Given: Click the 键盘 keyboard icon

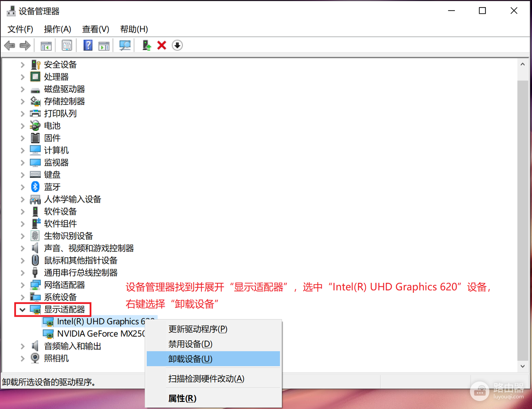Looking at the screenshot, I should (x=35, y=175).
